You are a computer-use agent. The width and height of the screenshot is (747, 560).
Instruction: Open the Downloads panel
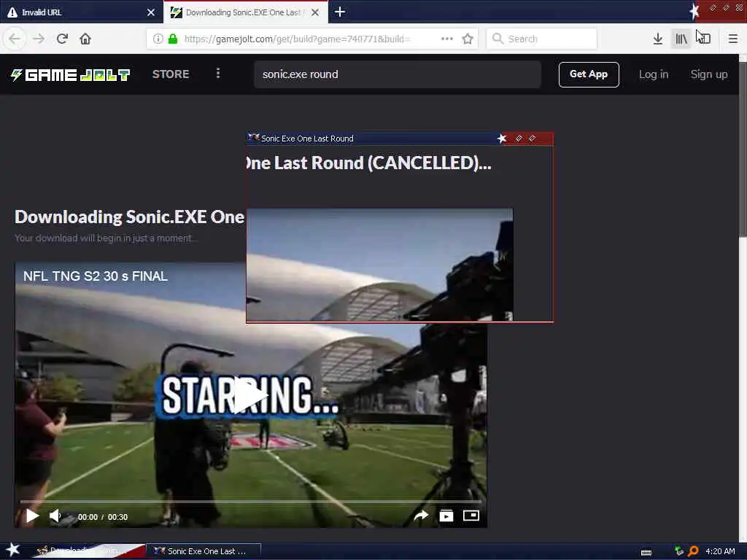coord(658,39)
